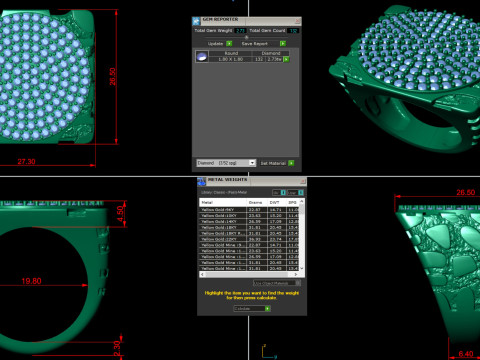Click the Total Gem Weight value field

click(240, 31)
